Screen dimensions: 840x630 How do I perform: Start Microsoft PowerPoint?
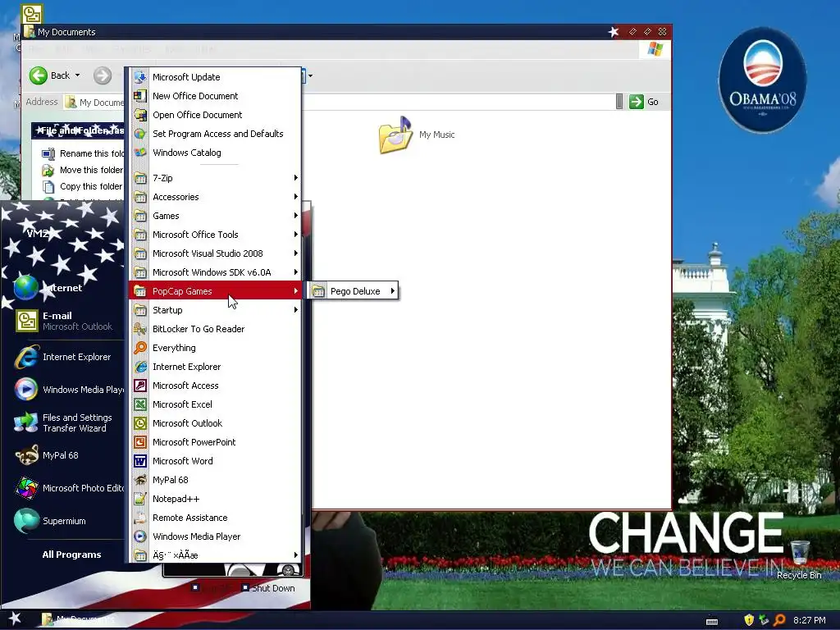point(214,442)
